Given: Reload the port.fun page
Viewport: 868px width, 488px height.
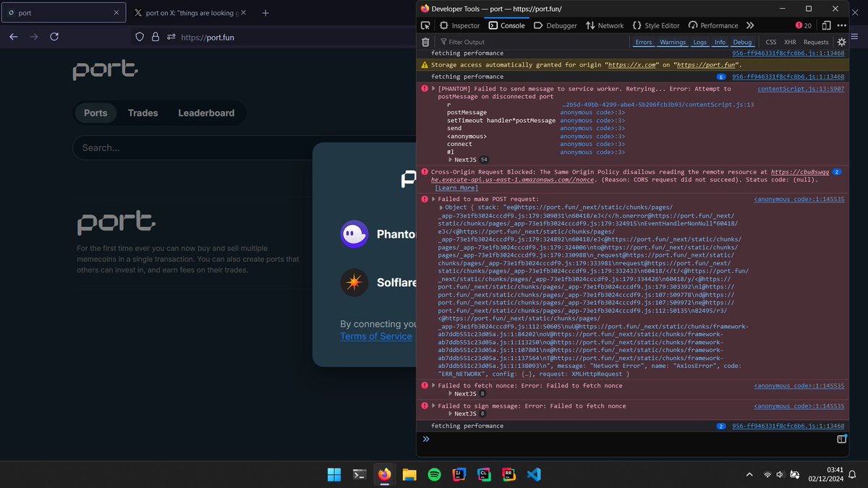Looking at the screenshot, I should point(54,37).
